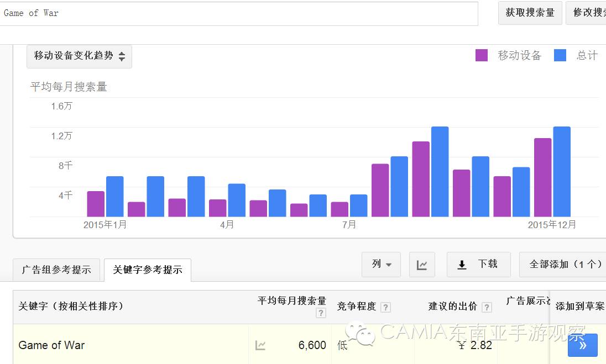This screenshot has height=364, width=606.
Task: Click the 关键字（按相关性排序）column header
Action: click(x=71, y=306)
